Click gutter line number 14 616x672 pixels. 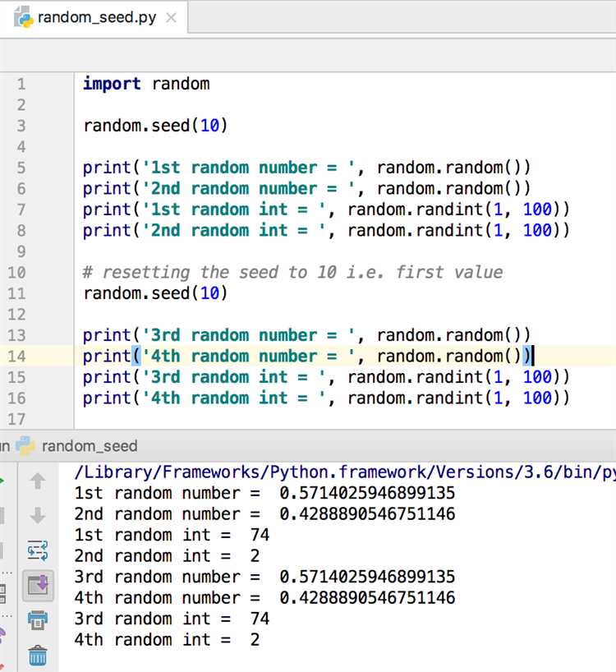(x=16, y=357)
